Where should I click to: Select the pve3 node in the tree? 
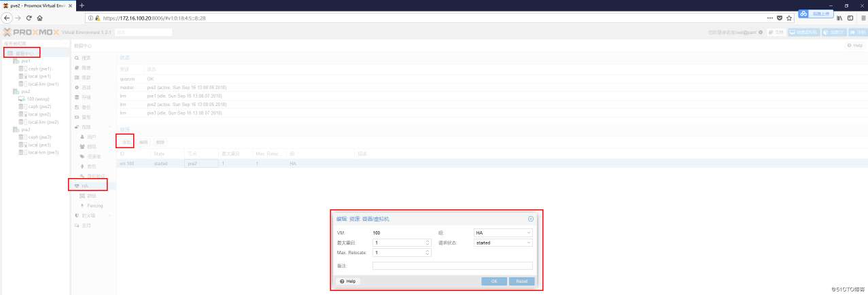26,129
